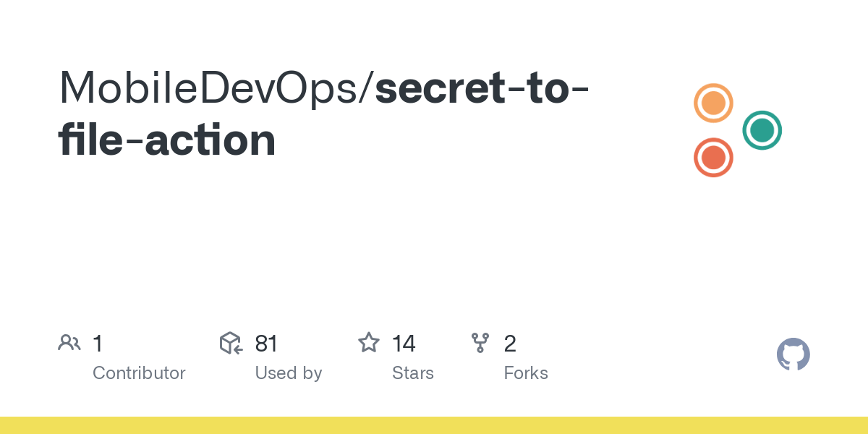
Task: Click the 'Stars' label
Action: [x=412, y=373]
